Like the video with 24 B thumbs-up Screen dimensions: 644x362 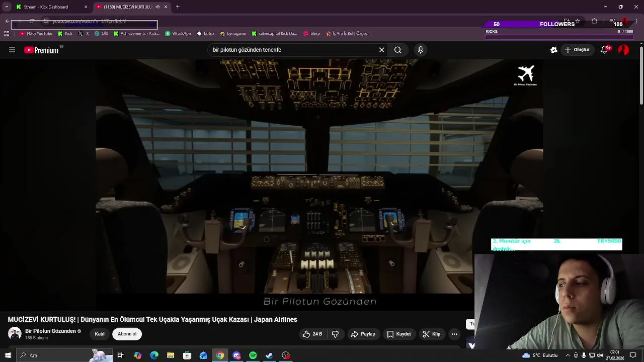[312, 334]
